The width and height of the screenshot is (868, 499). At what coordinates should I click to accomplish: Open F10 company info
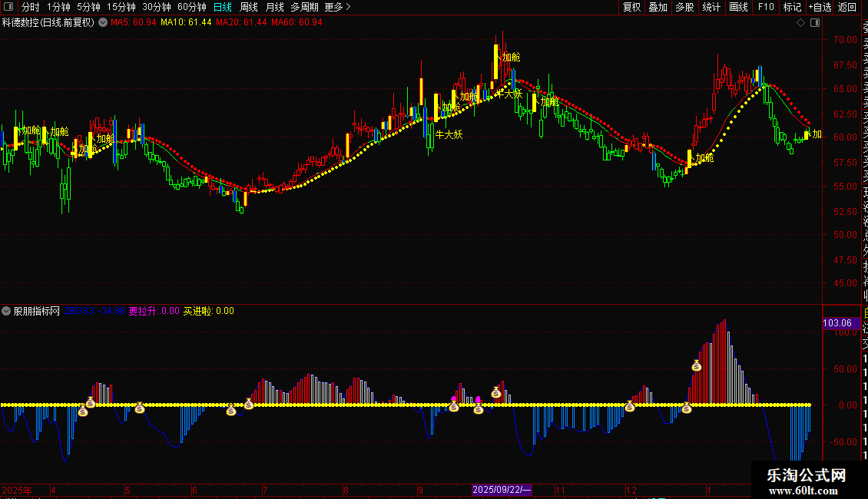[x=766, y=7]
